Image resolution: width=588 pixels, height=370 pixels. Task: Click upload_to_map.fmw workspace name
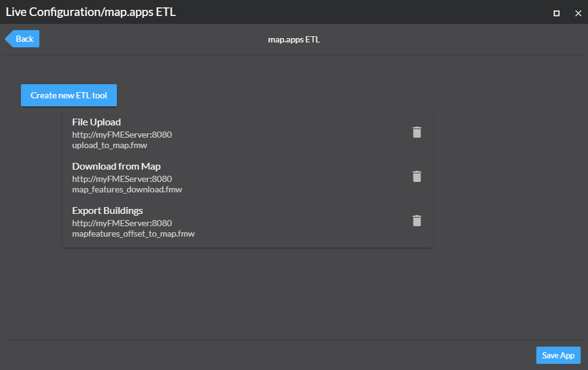[109, 146]
